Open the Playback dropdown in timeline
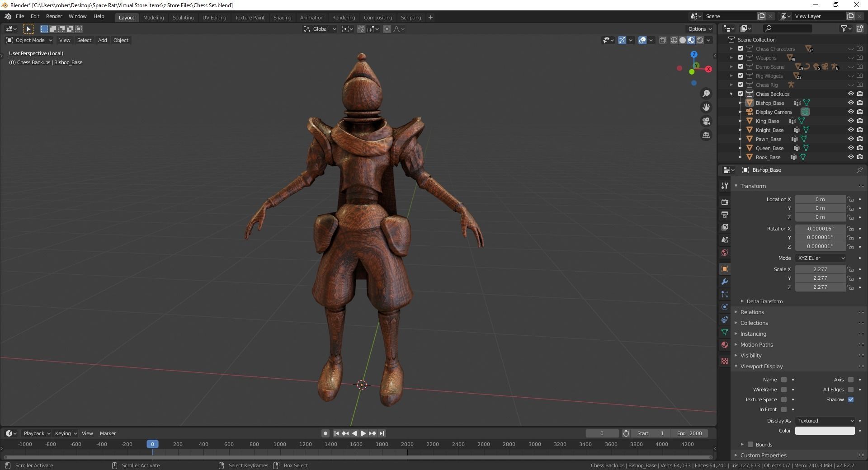 [x=36, y=433]
